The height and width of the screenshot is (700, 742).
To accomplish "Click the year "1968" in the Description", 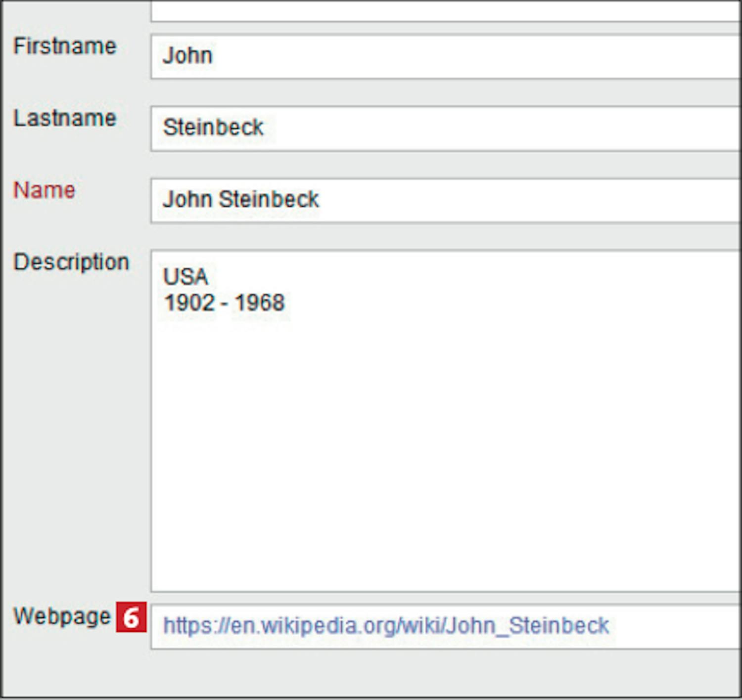I will pos(260,303).
